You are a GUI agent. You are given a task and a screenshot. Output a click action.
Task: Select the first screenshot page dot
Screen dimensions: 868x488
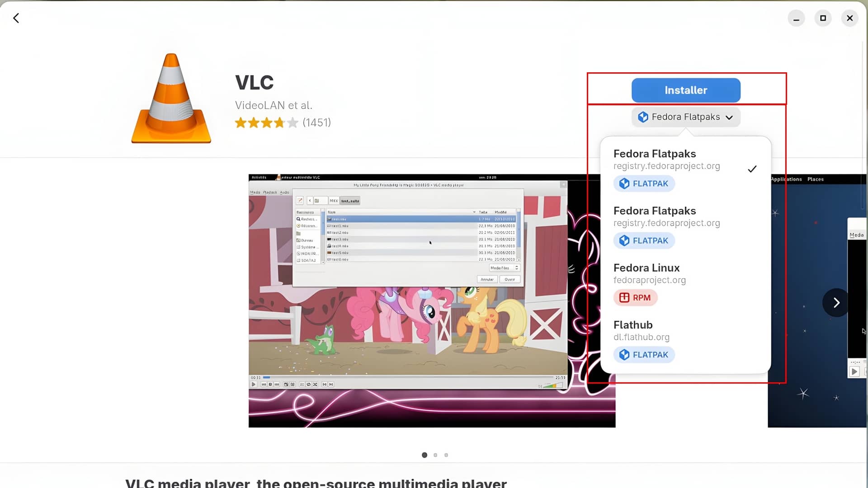click(425, 455)
